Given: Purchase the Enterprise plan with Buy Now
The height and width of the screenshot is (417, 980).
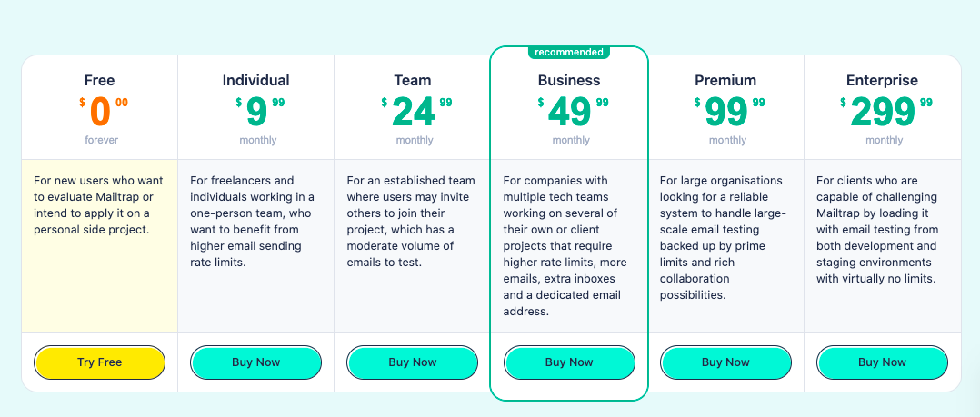Looking at the screenshot, I should [882, 362].
